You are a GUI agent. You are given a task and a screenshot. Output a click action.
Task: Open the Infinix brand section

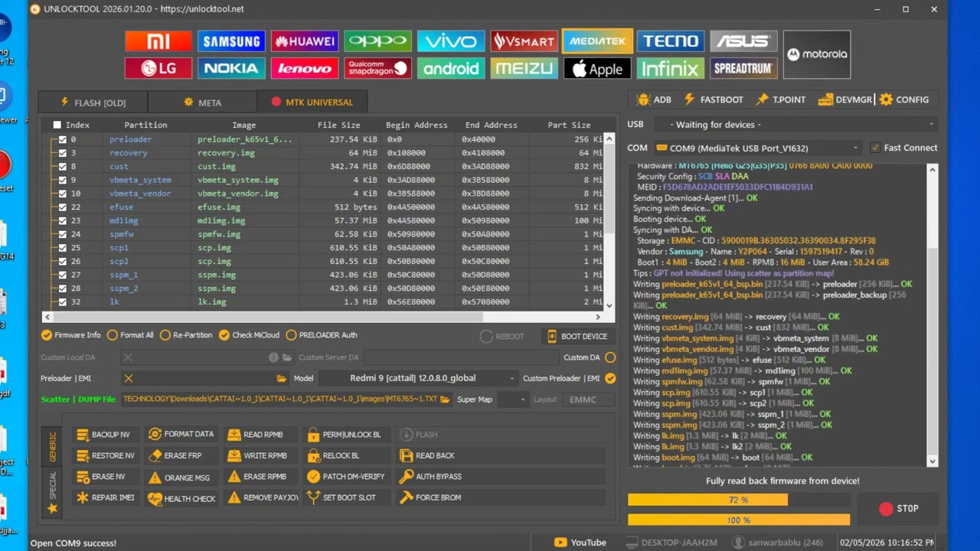(671, 68)
